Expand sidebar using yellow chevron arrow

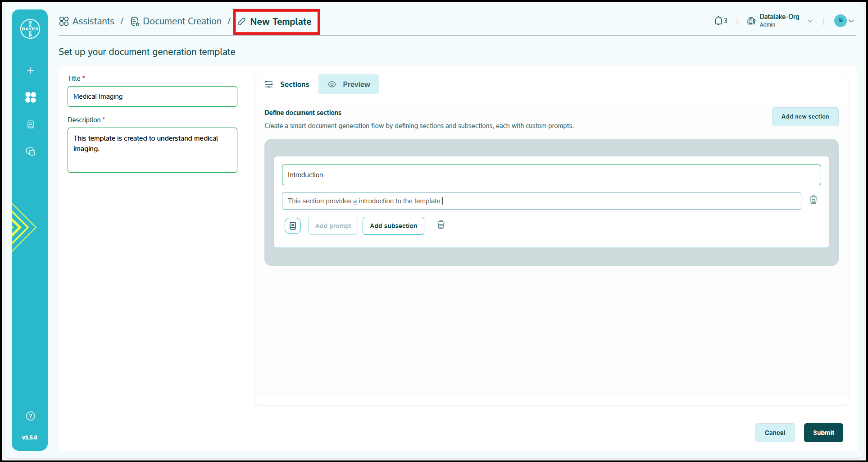pos(23,227)
